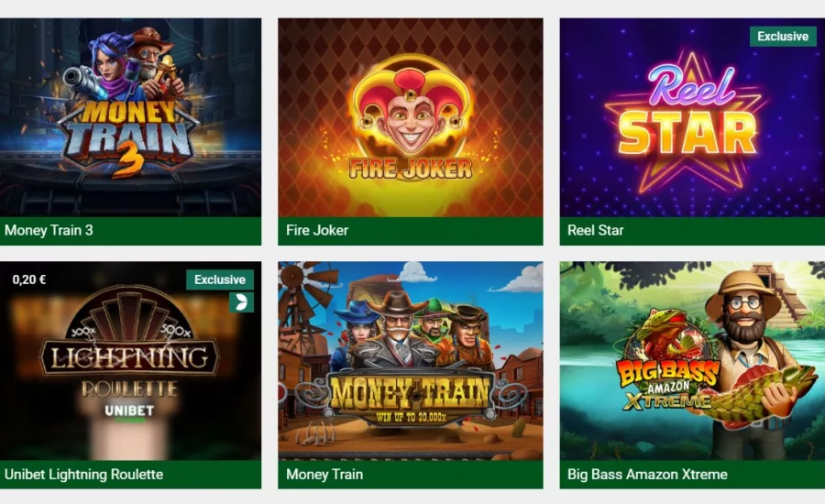Open the Unibet Lightning Roulette title link
This screenshot has width=825, height=504.
click(x=83, y=475)
